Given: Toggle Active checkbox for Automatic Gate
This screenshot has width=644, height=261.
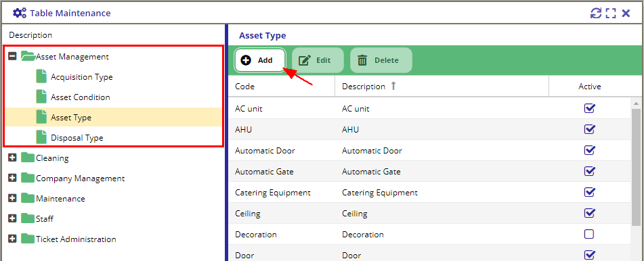Looking at the screenshot, I should pos(589,171).
